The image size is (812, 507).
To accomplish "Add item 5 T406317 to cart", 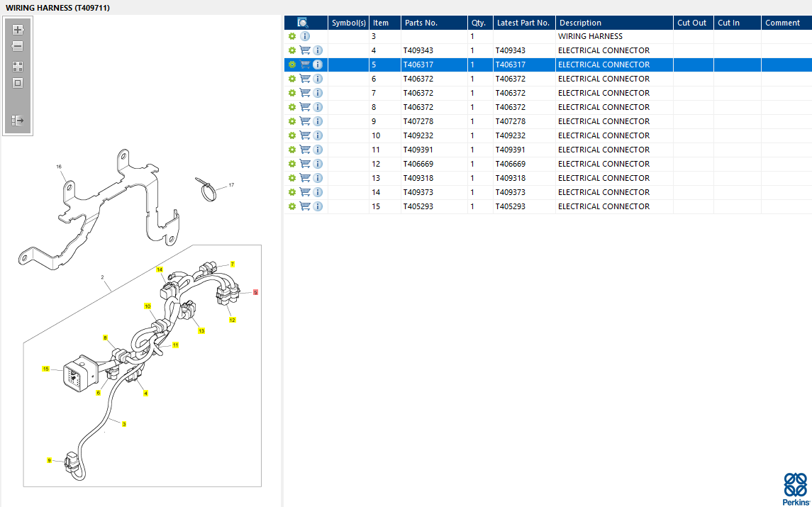I will point(305,65).
